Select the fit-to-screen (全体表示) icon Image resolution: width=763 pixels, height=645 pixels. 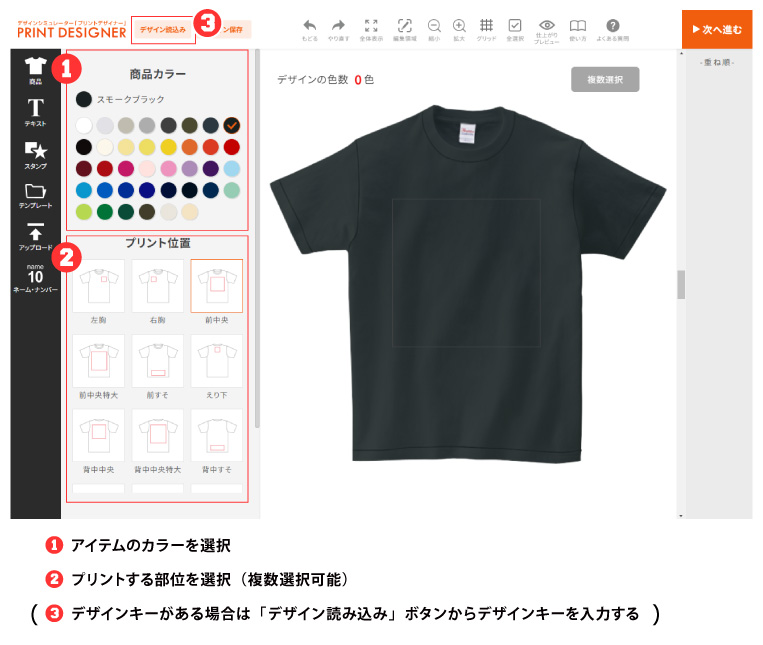(371, 26)
